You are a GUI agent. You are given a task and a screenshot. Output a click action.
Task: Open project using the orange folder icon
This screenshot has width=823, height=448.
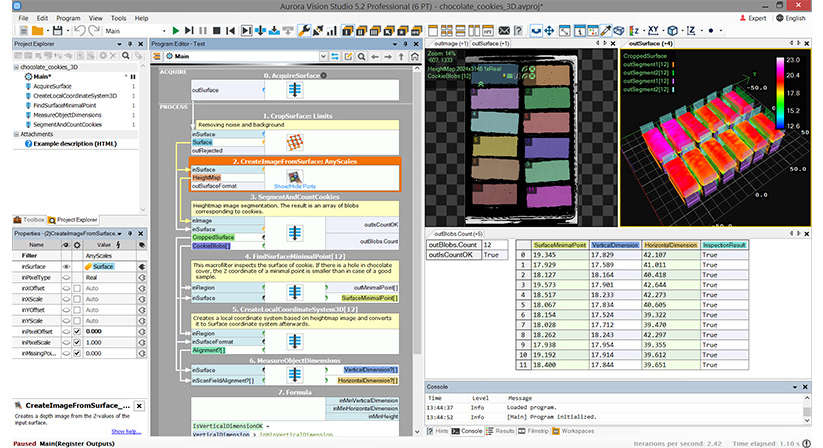pyautogui.click(x=38, y=31)
